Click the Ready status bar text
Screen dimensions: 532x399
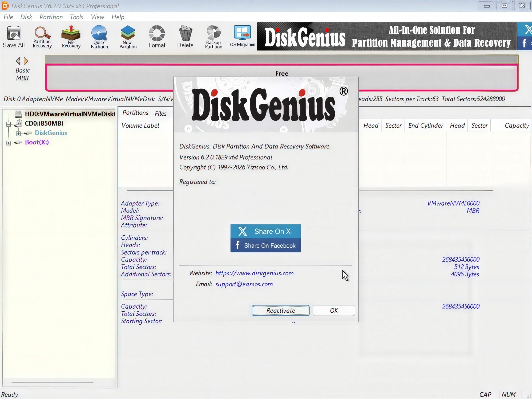tap(10, 394)
